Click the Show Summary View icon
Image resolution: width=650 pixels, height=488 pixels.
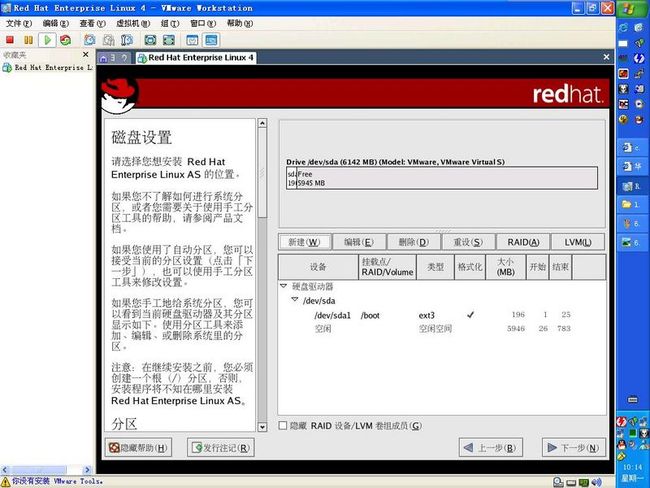[x=192, y=40]
